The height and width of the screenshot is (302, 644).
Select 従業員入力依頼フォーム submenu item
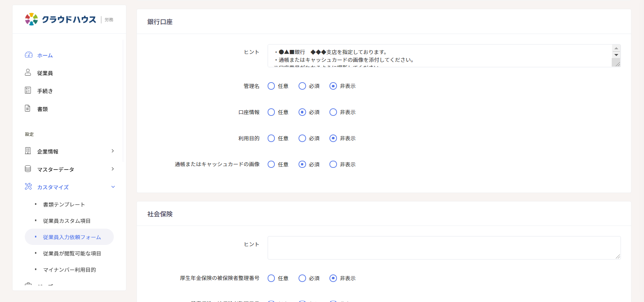(69, 237)
